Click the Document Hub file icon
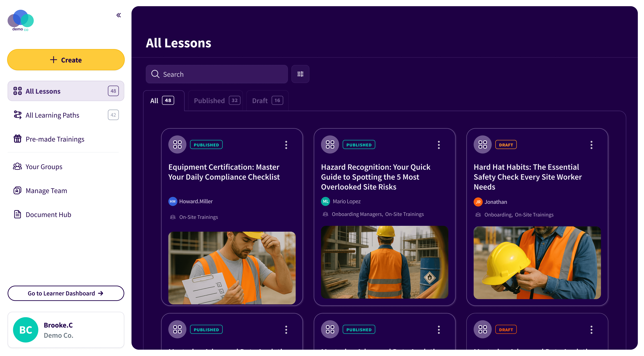Viewport: 644px width, 356px height. pyautogui.click(x=18, y=214)
